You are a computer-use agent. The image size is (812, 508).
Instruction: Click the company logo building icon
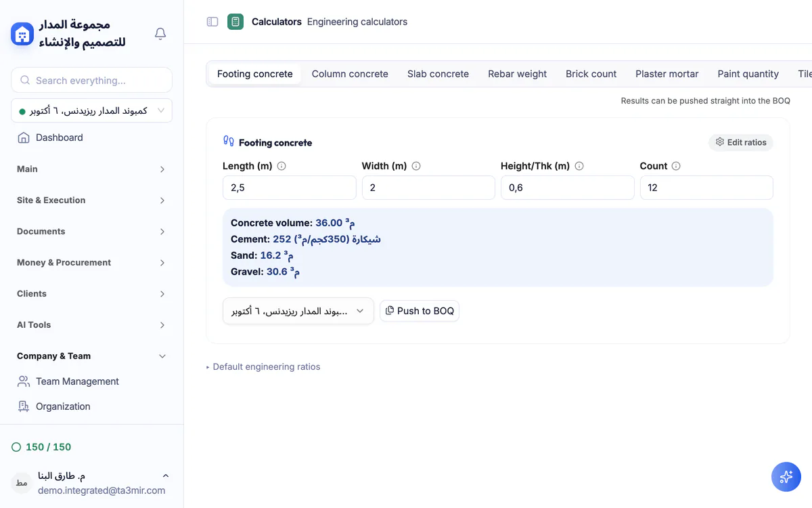pyautogui.click(x=22, y=34)
